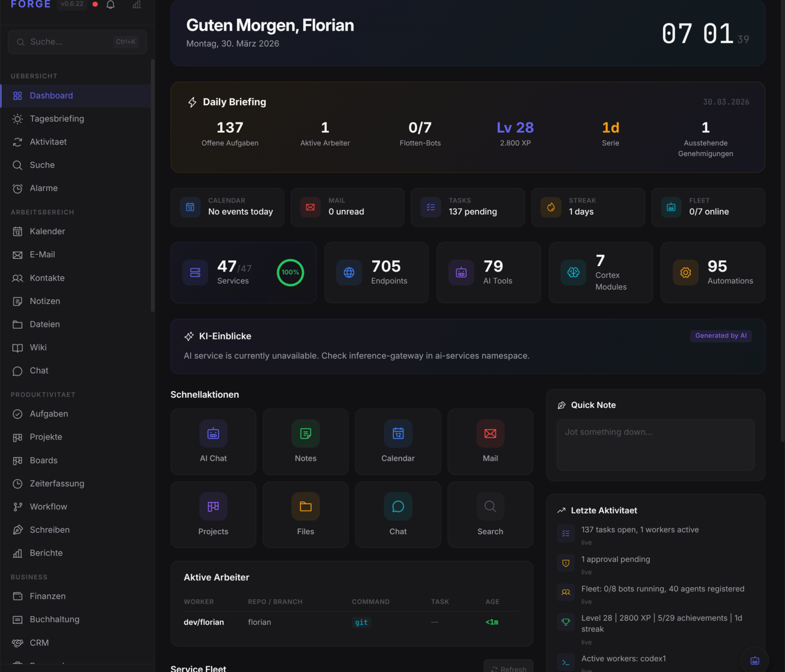The height and width of the screenshot is (672, 785).
Task: Refresh the Service Fleet list
Action: click(x=509, y=669)
